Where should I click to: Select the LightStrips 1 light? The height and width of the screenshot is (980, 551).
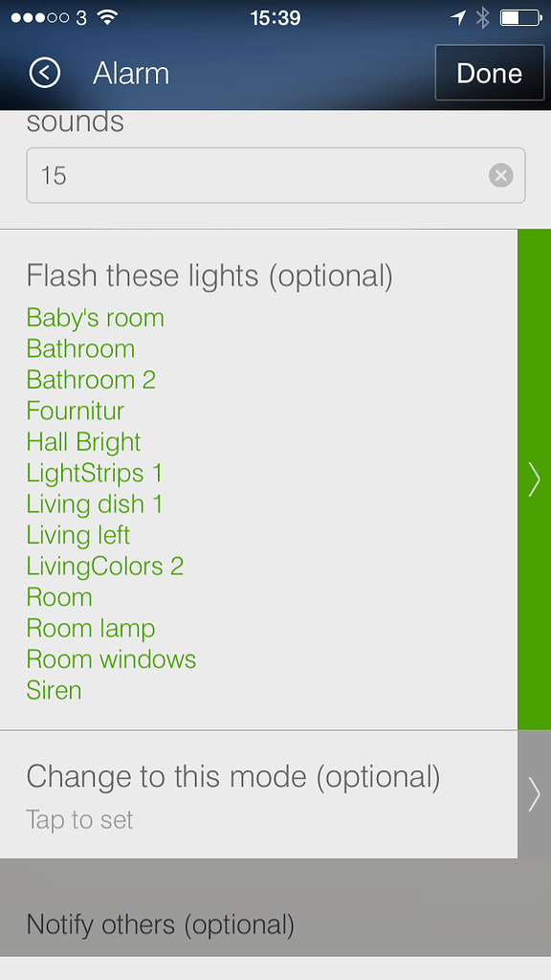(x=94, y=473)
